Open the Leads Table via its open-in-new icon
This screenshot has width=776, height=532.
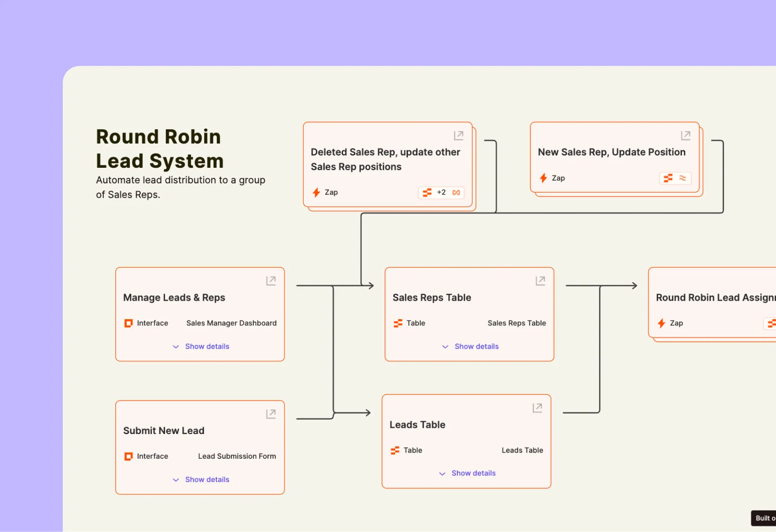[537, 407]
